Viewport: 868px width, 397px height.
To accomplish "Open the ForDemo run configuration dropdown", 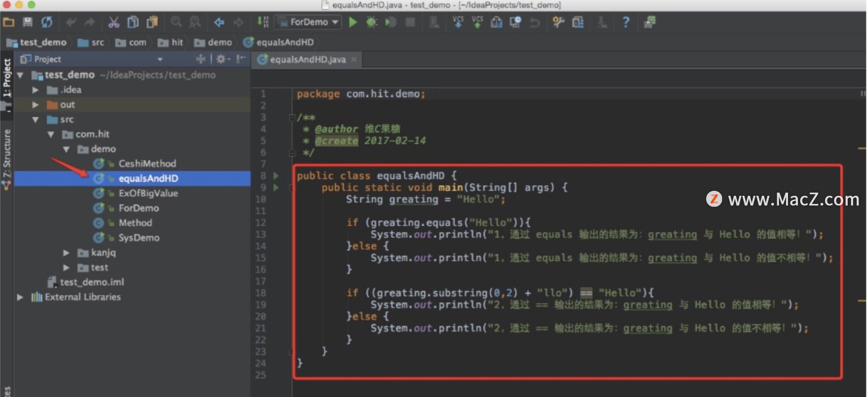I will coord(308,22).
